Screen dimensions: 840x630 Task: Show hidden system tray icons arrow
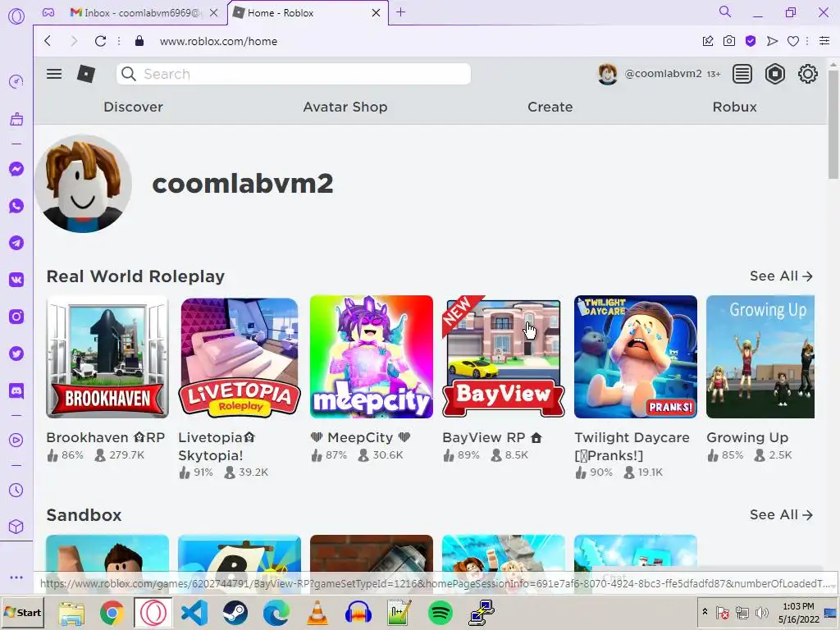point(705,612)
